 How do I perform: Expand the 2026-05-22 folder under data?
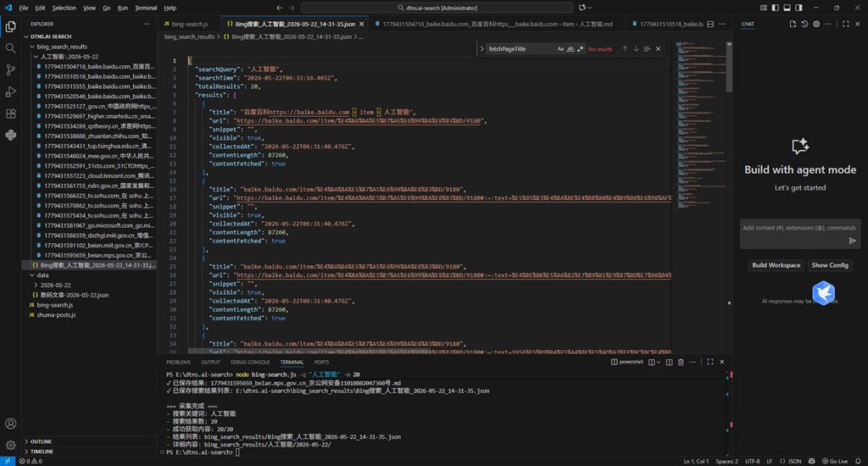click(x=36, y=285)
